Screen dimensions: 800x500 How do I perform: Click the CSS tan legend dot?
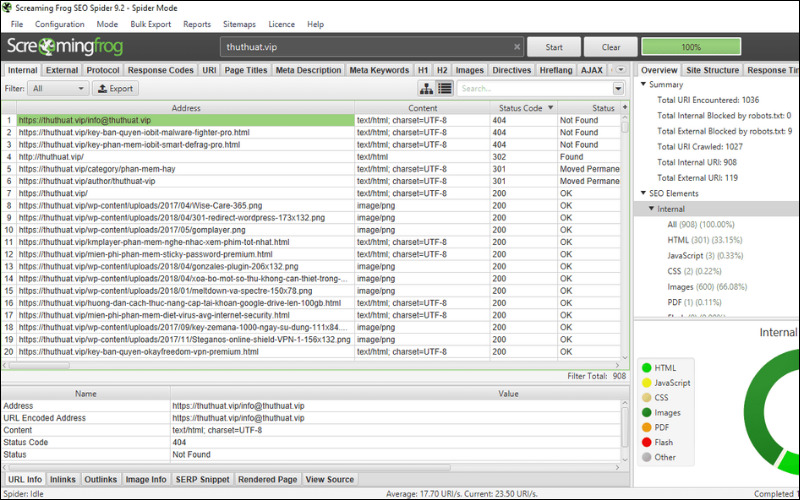646,397
